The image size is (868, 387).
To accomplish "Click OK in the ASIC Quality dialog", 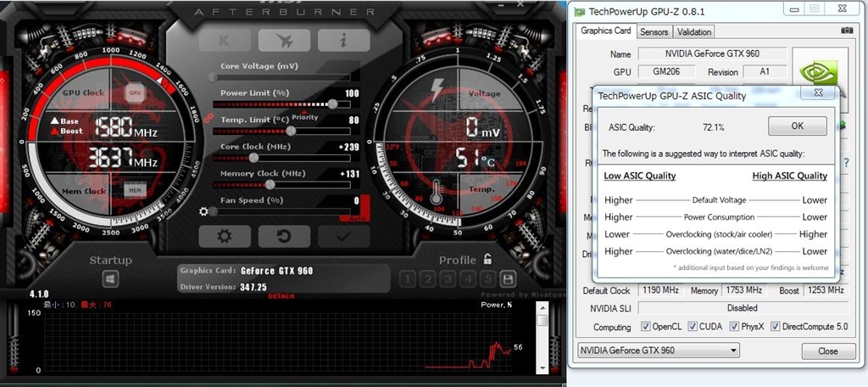I will (x=797, y=126).
